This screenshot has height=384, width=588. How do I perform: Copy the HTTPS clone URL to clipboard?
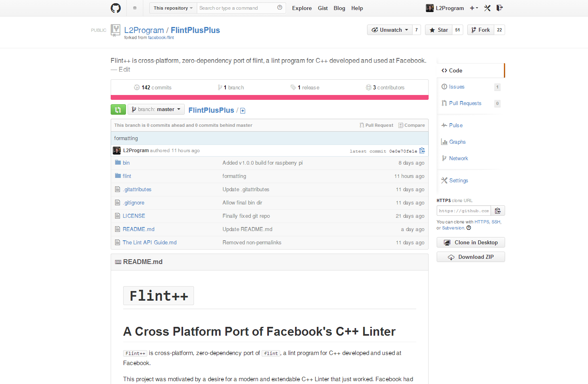click(498, 211)
